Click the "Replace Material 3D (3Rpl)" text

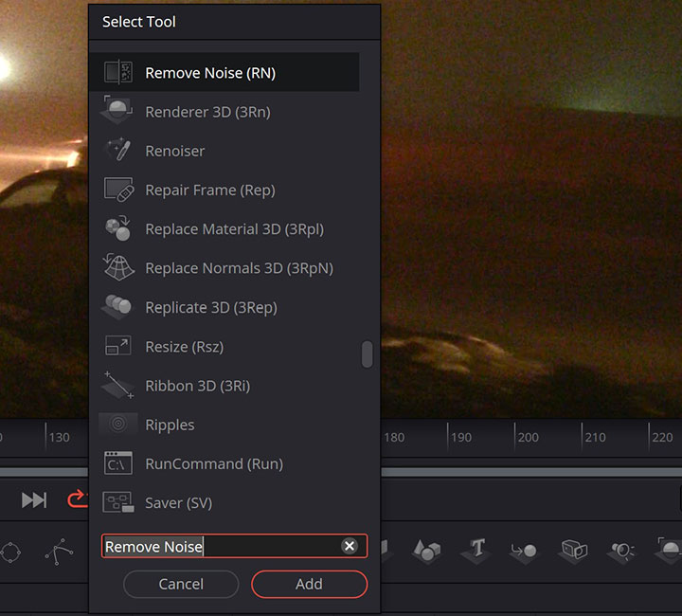[235, 229]
